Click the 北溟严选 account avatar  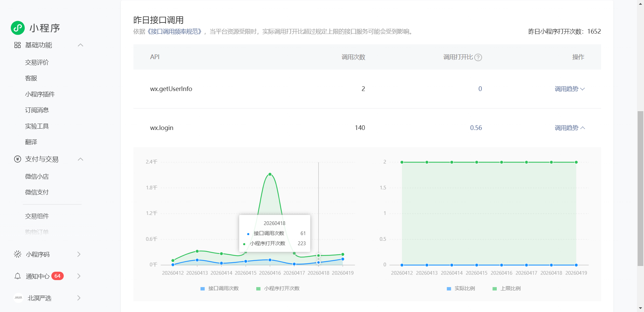coord(18,298)
